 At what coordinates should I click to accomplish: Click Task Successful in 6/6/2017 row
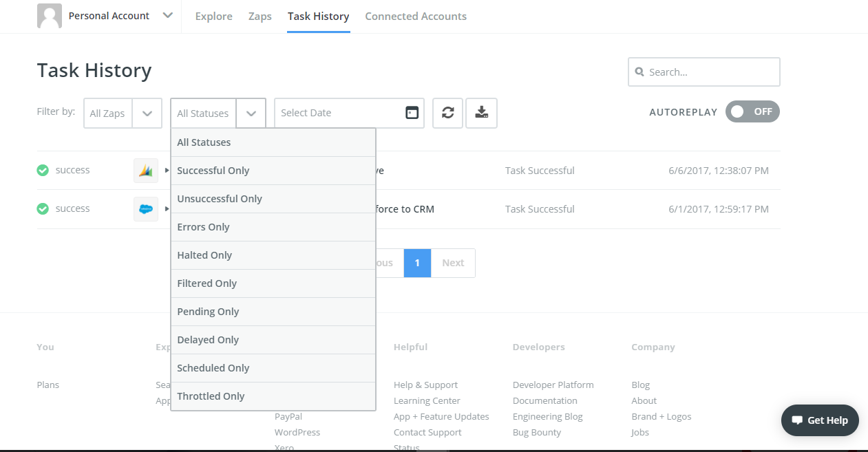pos(540,171)
